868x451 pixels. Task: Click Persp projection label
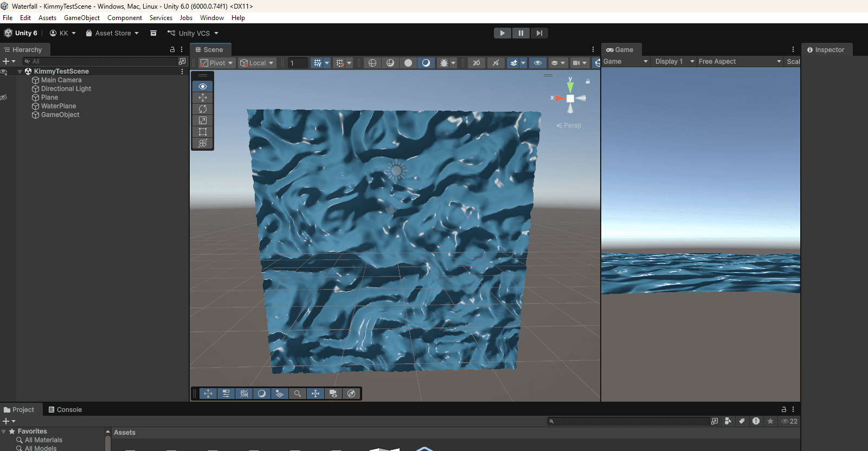coord(569,125)
